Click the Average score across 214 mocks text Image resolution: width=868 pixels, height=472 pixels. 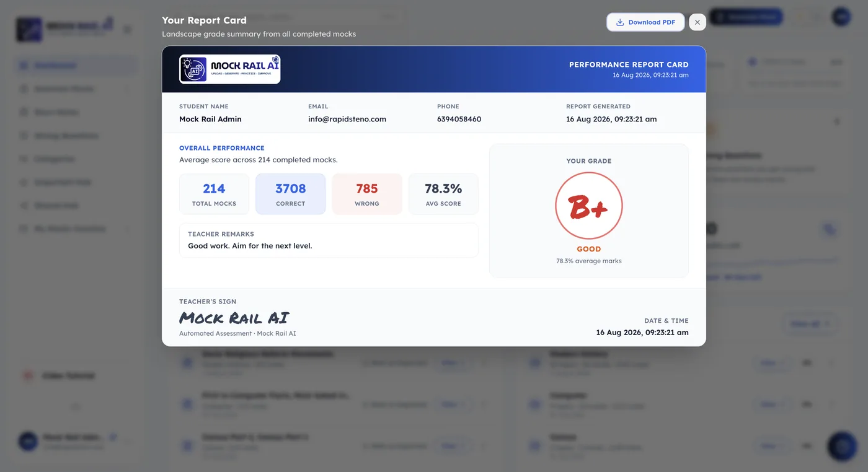(259, 160)
